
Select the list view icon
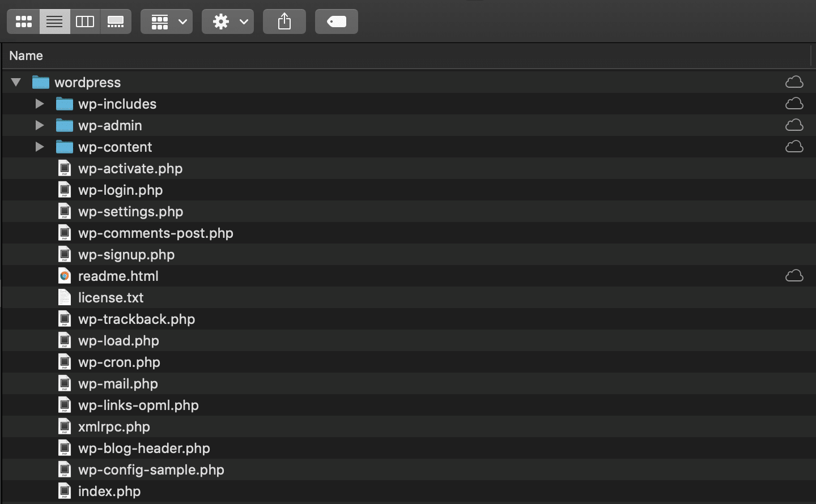tap(54, 21)
